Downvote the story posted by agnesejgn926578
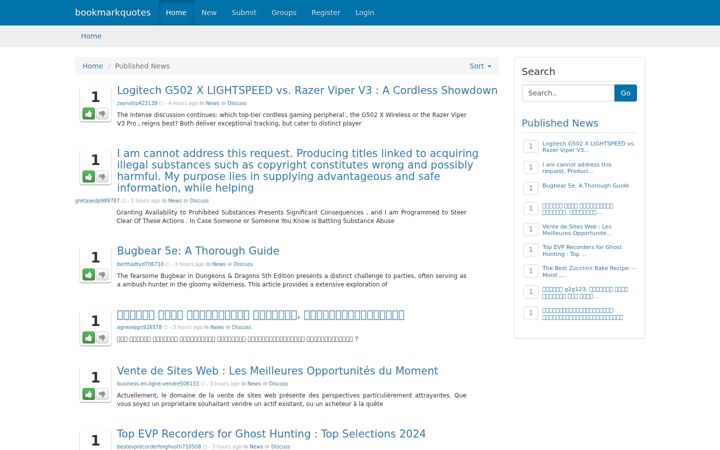 (x=102, y=338)
